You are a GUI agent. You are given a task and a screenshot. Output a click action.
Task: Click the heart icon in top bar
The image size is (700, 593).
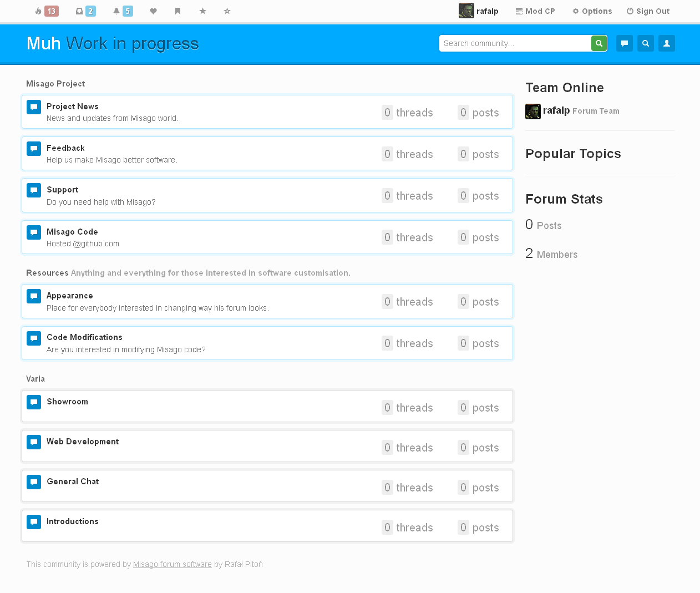point(154,11)
